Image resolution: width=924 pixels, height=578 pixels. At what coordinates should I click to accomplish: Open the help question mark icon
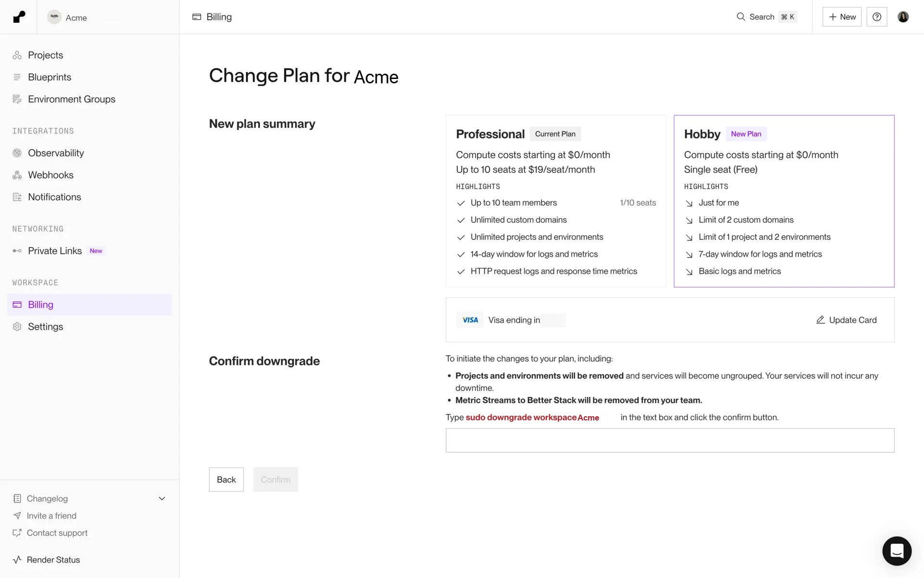tap(876, 17)
